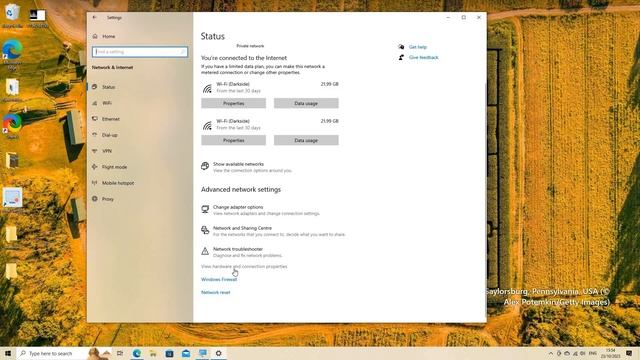The width and height of the screenshot is (640, 360).
Task: Open Mail from the taskbar
Action: [186, 353]
